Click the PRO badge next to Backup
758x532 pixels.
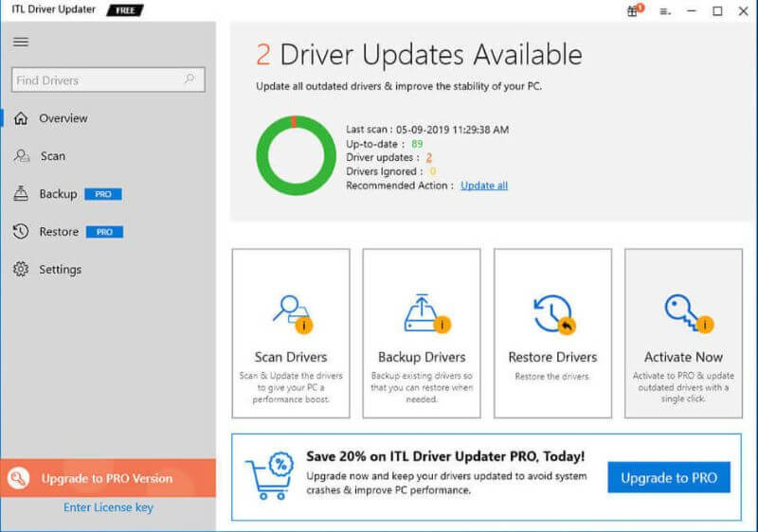point(103,194)
